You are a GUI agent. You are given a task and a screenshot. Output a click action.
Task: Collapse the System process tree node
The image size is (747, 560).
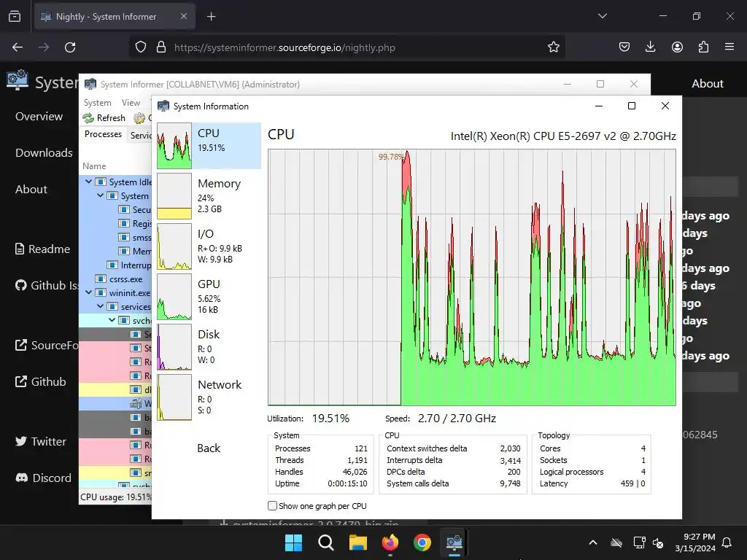click(100, 195)
